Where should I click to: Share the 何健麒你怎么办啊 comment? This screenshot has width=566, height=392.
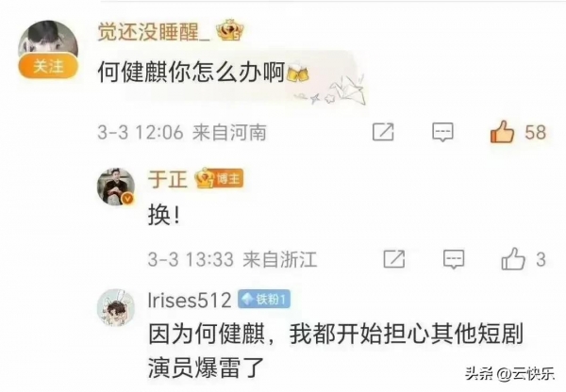pos(383,132)
